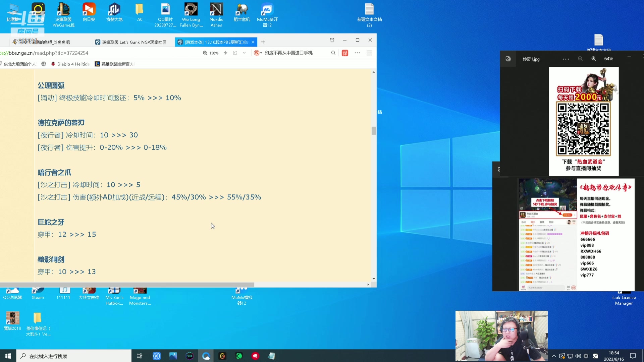Show hidden system tray icons
This screenshot has height=362, width=644.
click(x=554, y=356)
